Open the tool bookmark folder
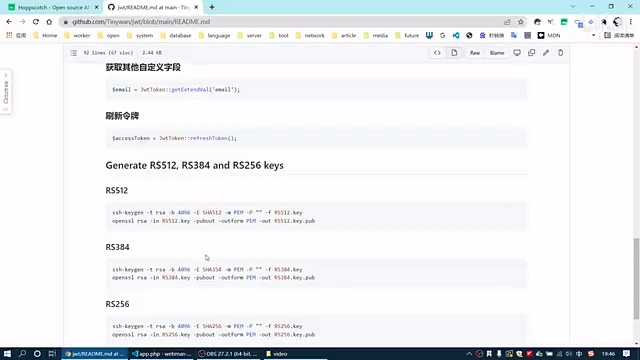640x360 pixels. [279, 36]
